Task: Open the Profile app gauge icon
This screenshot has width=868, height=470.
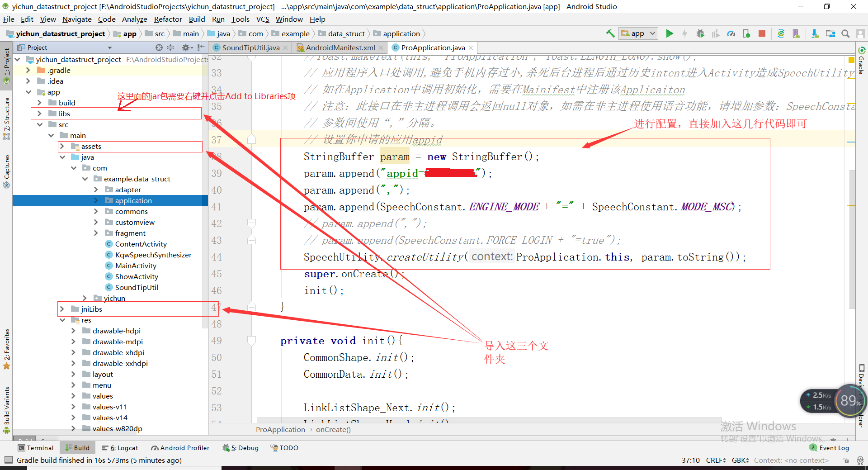Action: tap(731, 33)
